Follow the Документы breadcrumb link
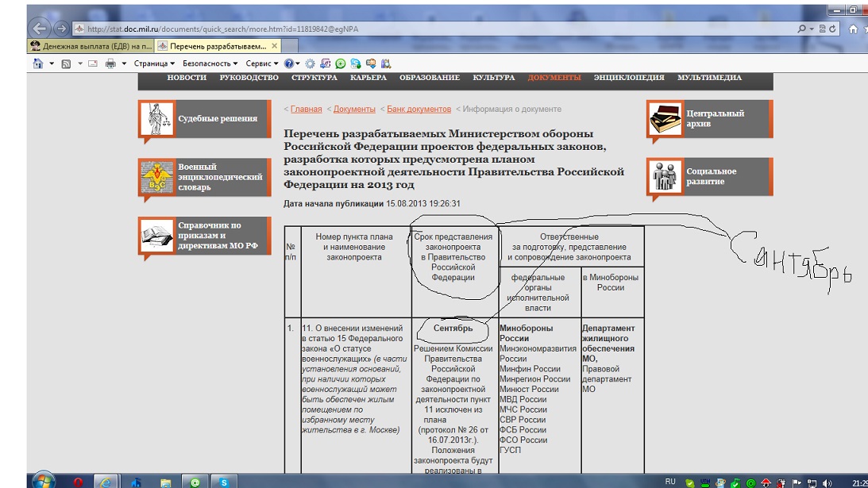The width and height of the screenshot is (868, 488). pos(354,109)
